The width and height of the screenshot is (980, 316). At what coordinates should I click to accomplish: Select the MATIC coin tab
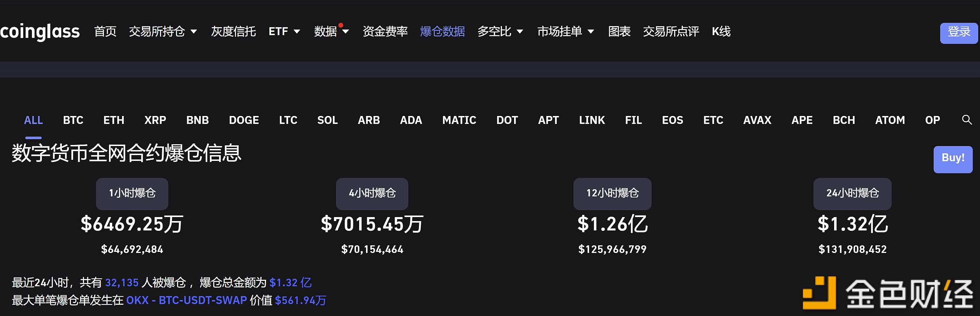459,120
